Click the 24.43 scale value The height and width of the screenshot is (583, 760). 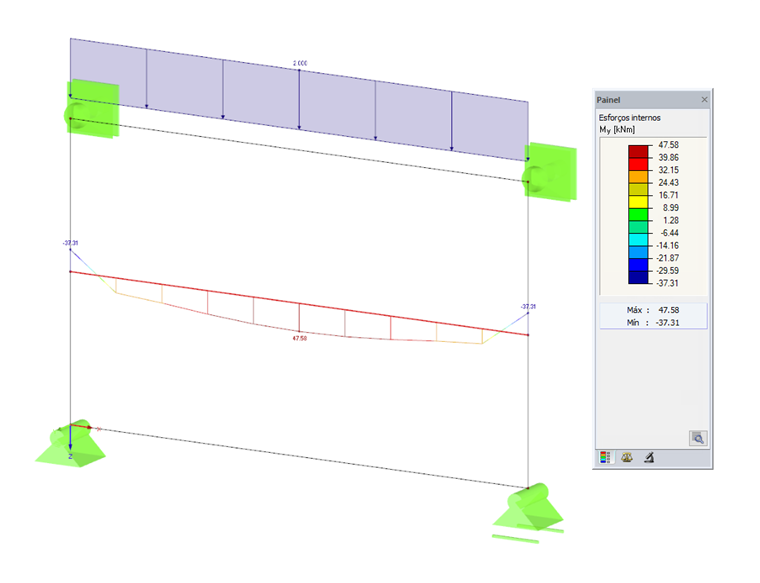point(668,183)
